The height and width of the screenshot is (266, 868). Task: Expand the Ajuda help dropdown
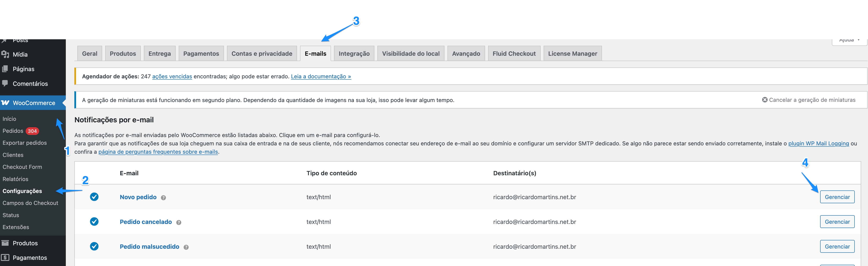(849, 40)
